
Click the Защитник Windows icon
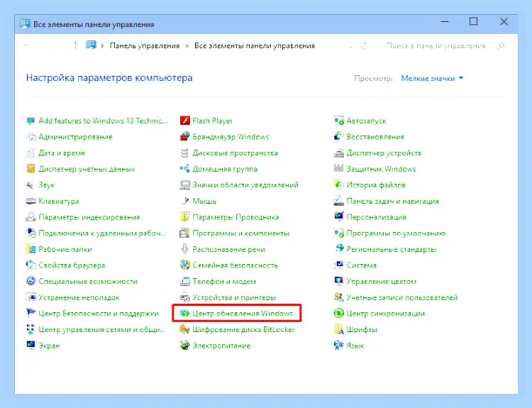click(x=338, y=169)
